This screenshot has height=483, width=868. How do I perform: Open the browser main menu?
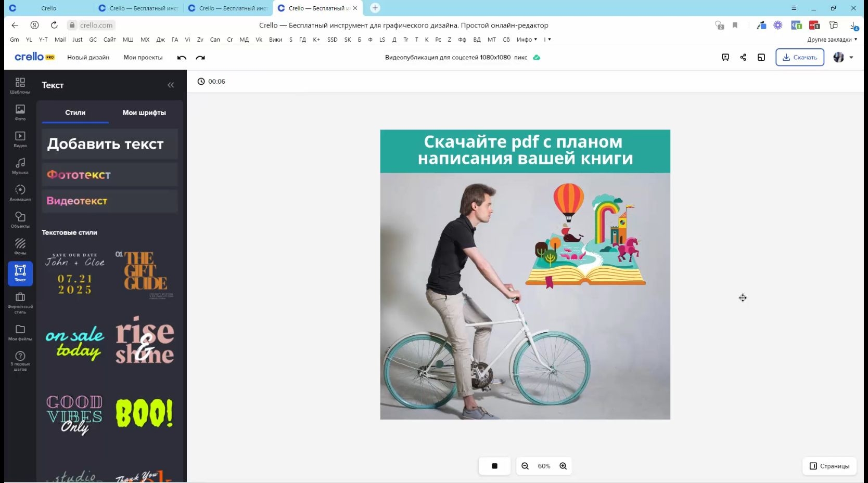point(794,8)
